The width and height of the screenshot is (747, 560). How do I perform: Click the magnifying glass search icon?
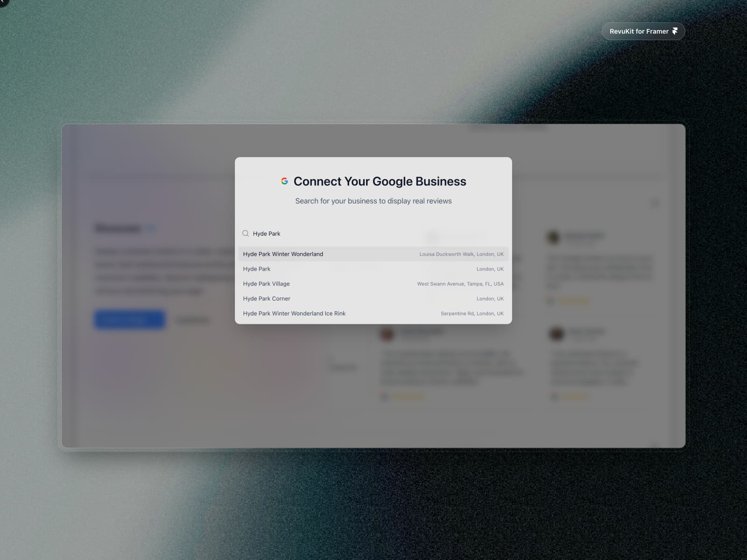[x=246, y=233]
